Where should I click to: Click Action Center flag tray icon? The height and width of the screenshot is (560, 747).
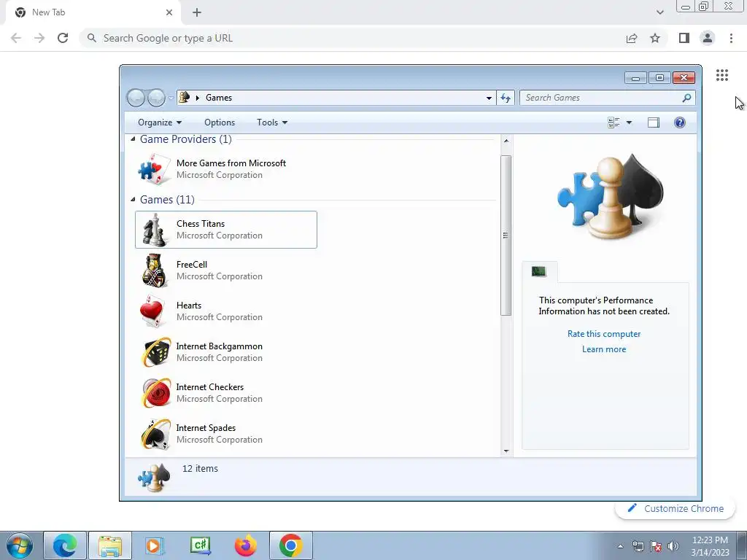tap(656, 545)
